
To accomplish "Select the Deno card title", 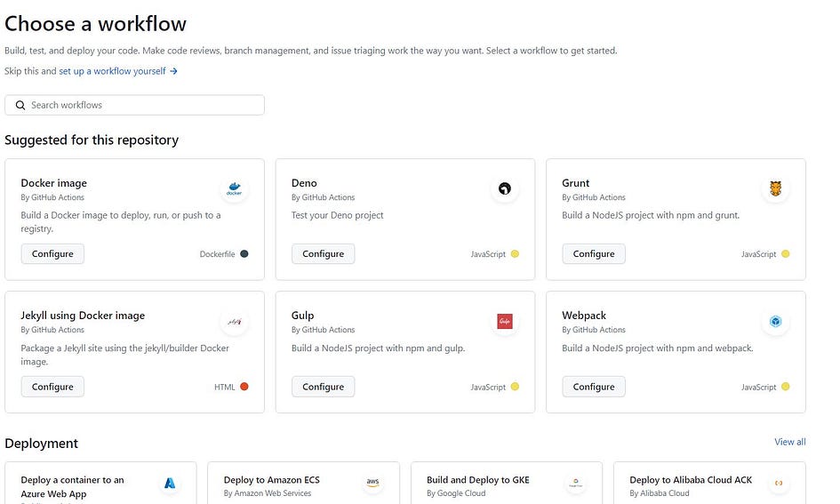I will point(304,183).
